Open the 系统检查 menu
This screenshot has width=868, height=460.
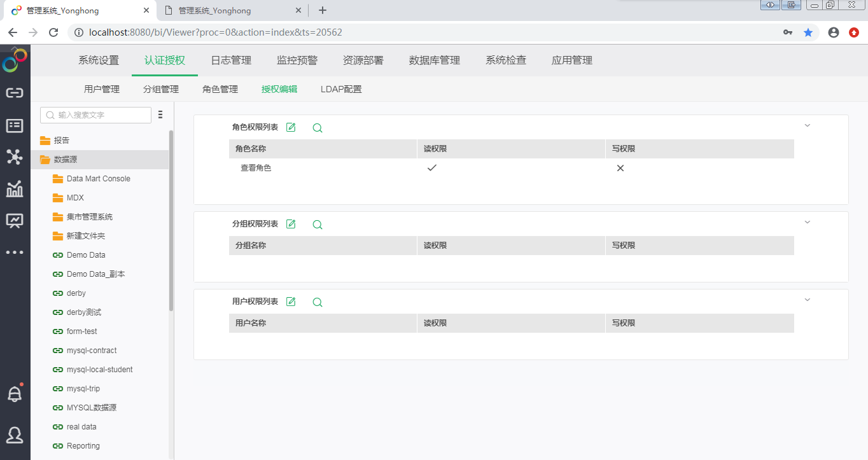tap(506, 60)
